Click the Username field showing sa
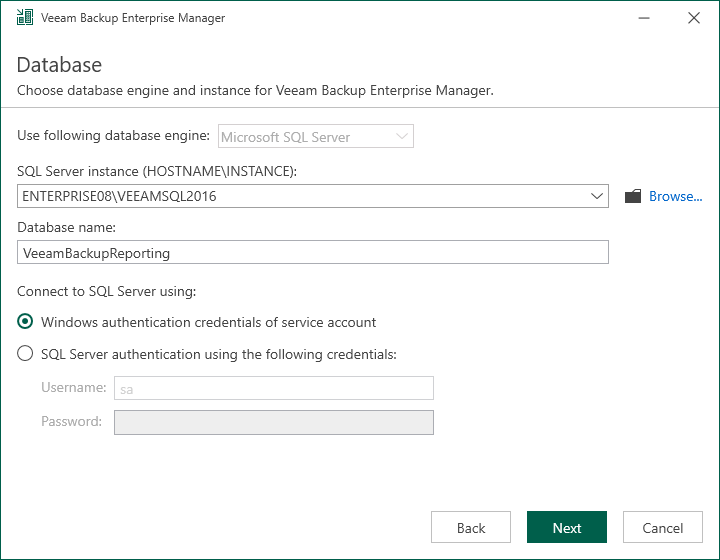This screenshot has height=560, width=720. pos(274,389)
